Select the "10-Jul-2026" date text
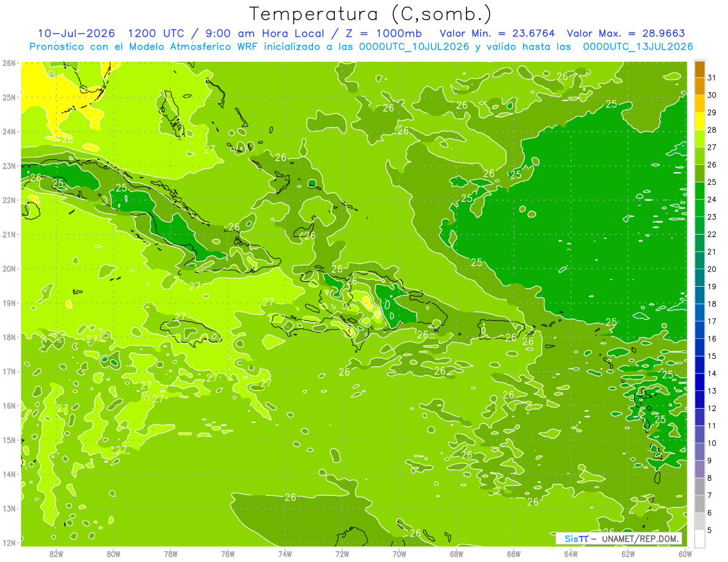Viewport: 728px width, 562px height. point(75,33)
